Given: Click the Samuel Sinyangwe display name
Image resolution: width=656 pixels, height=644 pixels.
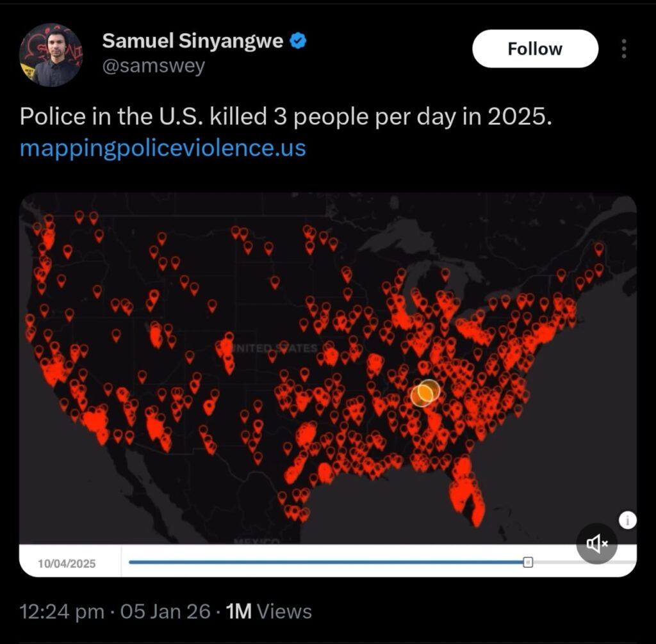Looking at the screenshot, I should pos(192,41).
